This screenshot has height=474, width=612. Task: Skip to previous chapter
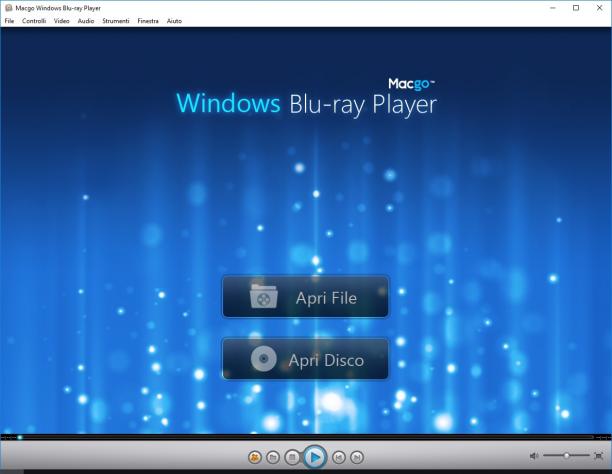(x=338, y=457)
